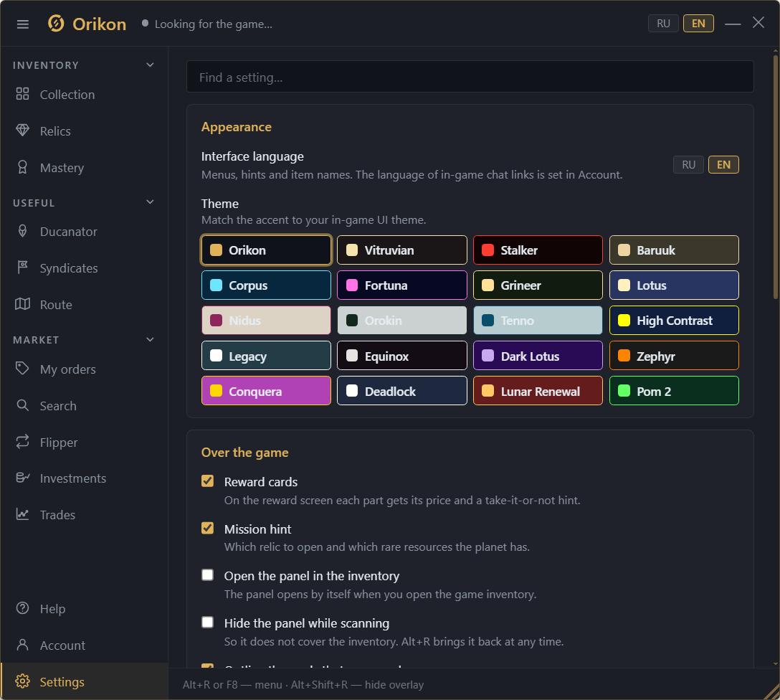The height and width of the screenshot is (700, 780).
Task: Open the hamburger menu icon
Action: [23, 24]
